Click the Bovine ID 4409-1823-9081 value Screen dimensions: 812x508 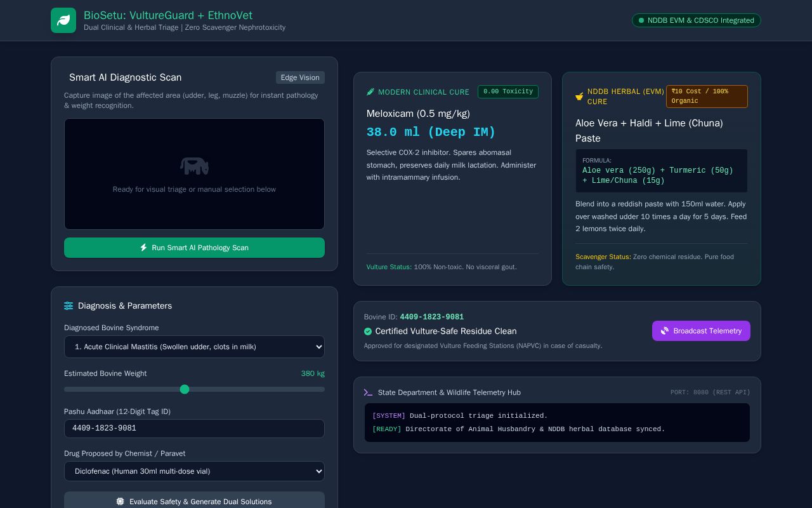tap(431, 317)
